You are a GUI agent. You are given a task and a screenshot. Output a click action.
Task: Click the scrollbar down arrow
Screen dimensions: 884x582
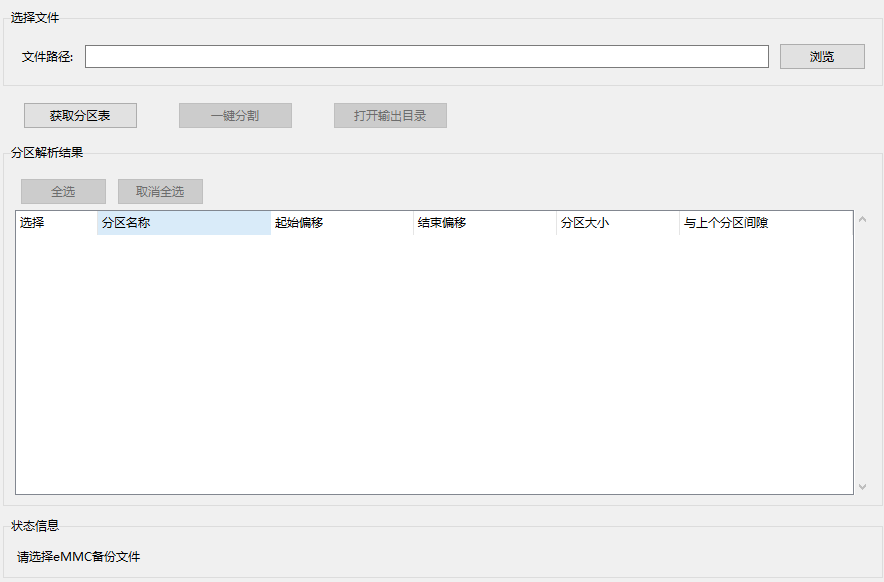click(861, 489)
